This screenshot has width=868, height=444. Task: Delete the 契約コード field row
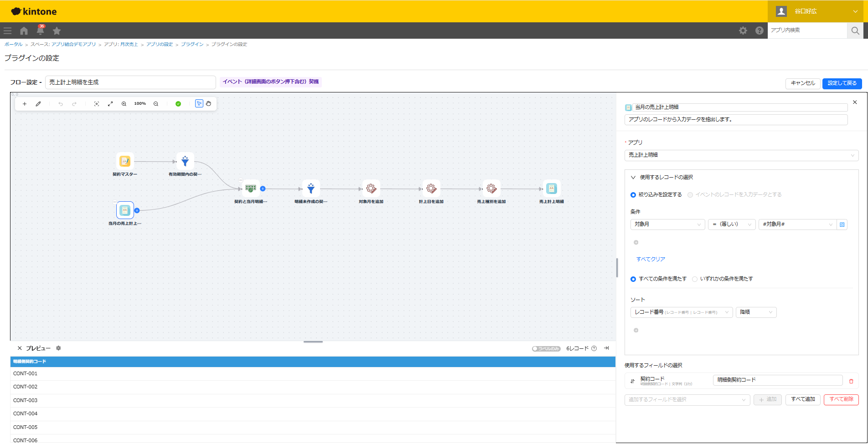pyautogui.click(x=851, y=381)
